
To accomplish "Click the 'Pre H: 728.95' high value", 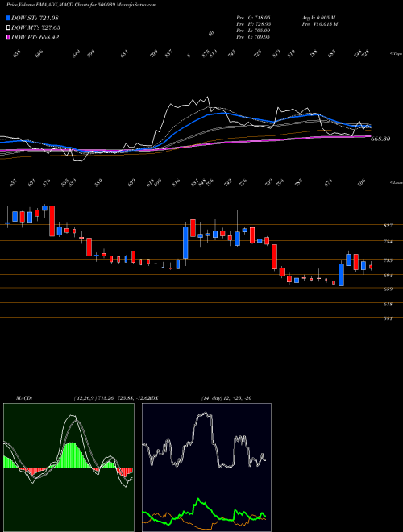I will (253, 24).
